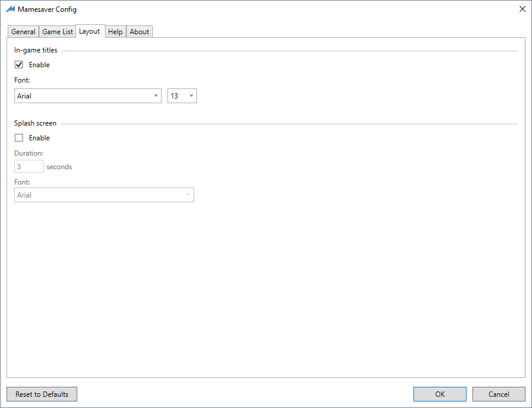Open the in-game titles Arial font dropdown

pos(88,96)
